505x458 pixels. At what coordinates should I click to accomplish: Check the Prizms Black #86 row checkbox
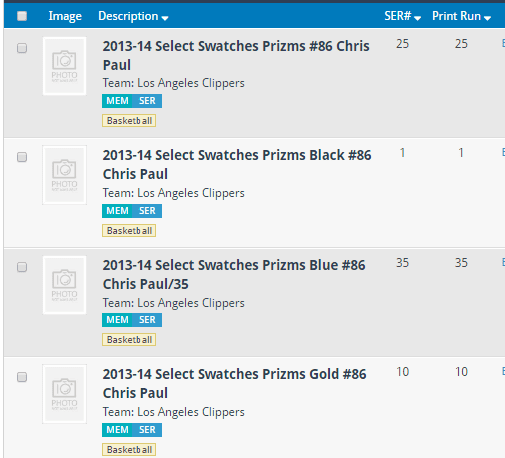click(x=22, y=157)
